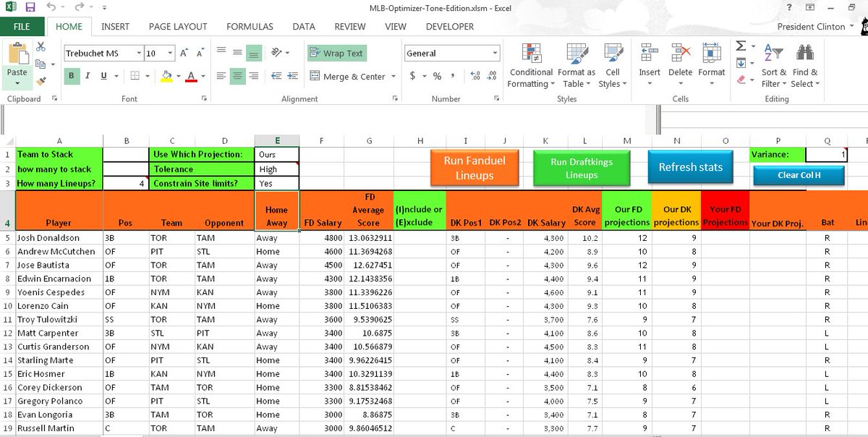The width and height of the screenshot is (868, 437).
Task: Apply the red Font Color swatch
Action: (x=191, y=76)
